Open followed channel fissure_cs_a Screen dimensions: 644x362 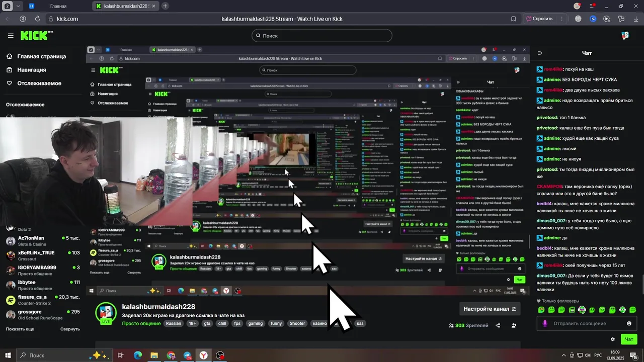coord(42,300)
